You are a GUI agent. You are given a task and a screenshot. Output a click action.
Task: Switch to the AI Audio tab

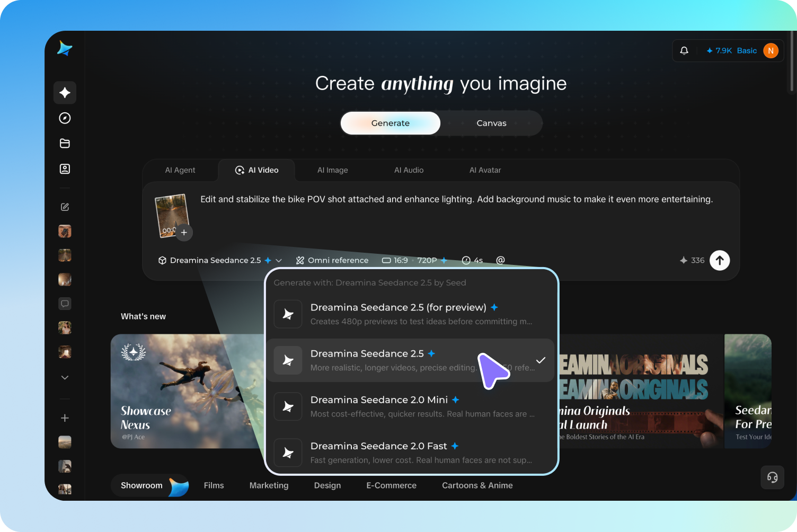click(409, 170)
